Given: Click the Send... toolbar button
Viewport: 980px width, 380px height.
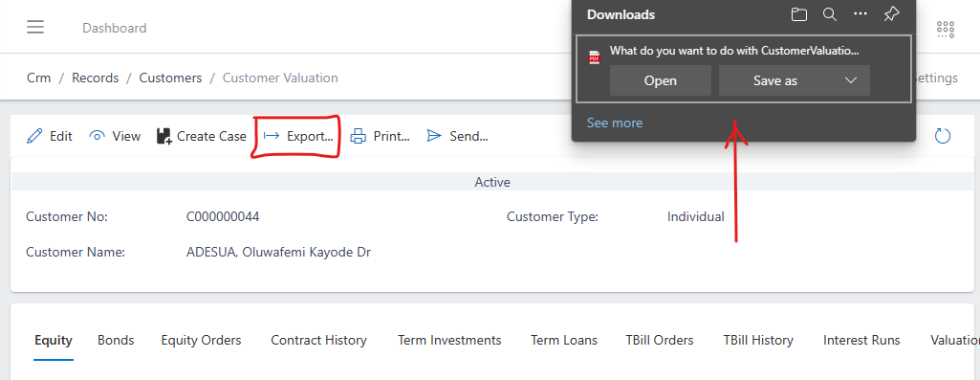Looking at the screenshot, I should [457, 136].
